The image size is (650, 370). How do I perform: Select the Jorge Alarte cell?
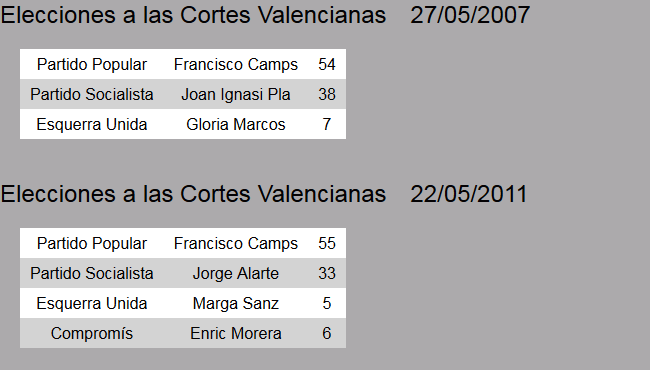click(236, 273)
